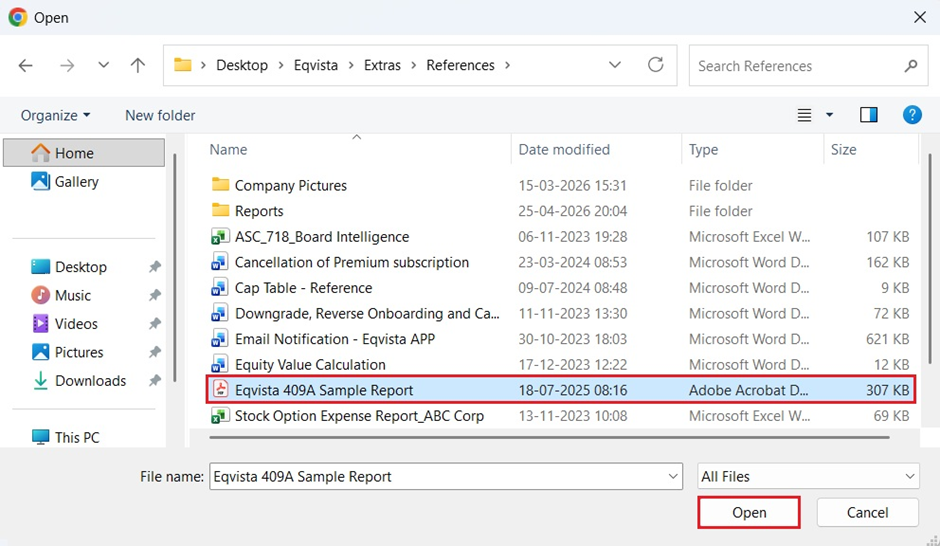Click navigation pane vertical scrollbar
This screenshot has width=940, height=546.
click(174, 267)
